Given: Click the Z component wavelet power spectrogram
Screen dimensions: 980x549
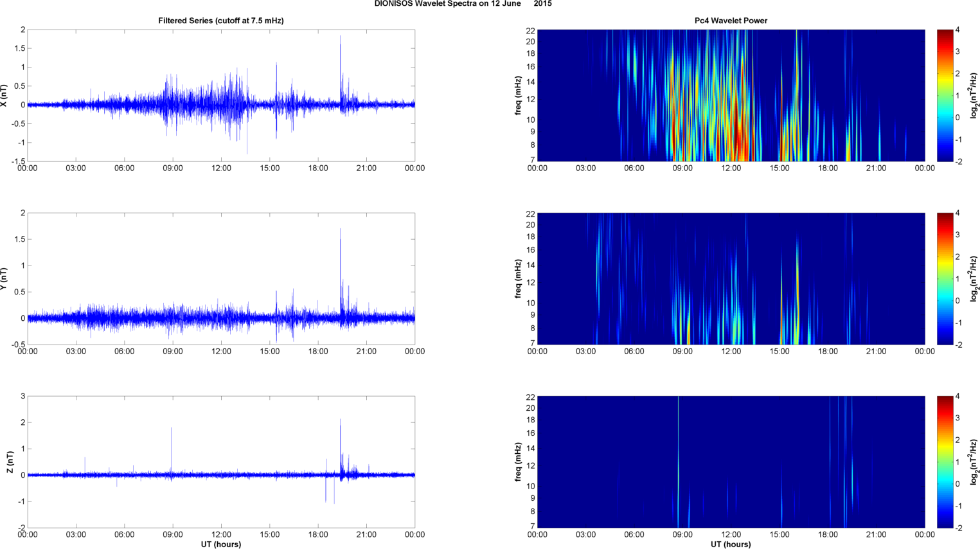Looking at the screenshot, I should tap(731, 462).
